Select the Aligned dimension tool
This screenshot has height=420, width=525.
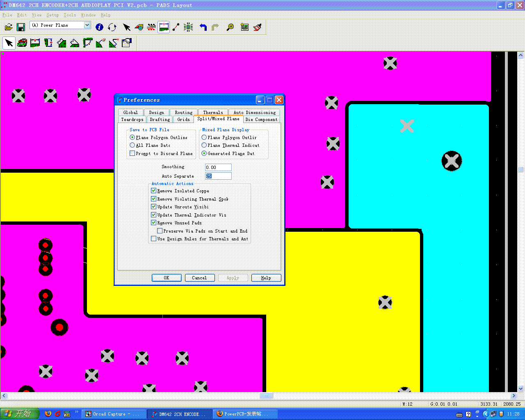(x=62, y=43)
